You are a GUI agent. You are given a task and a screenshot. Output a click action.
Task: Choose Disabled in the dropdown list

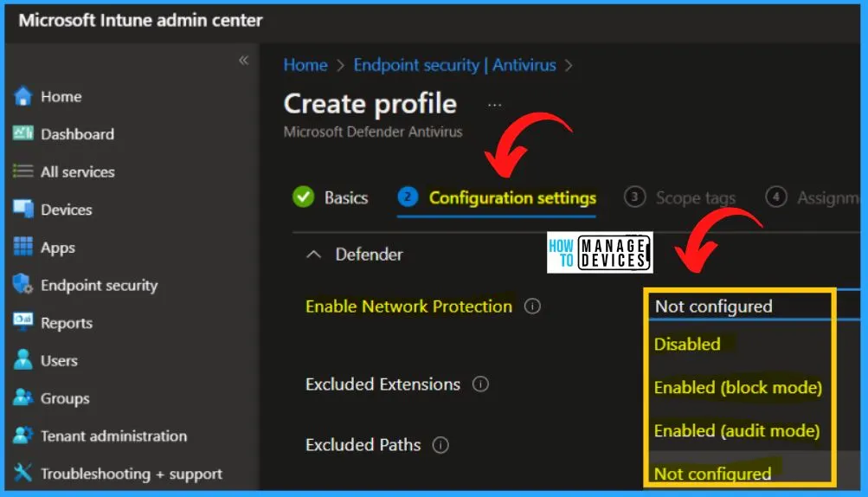pos(687,344)
